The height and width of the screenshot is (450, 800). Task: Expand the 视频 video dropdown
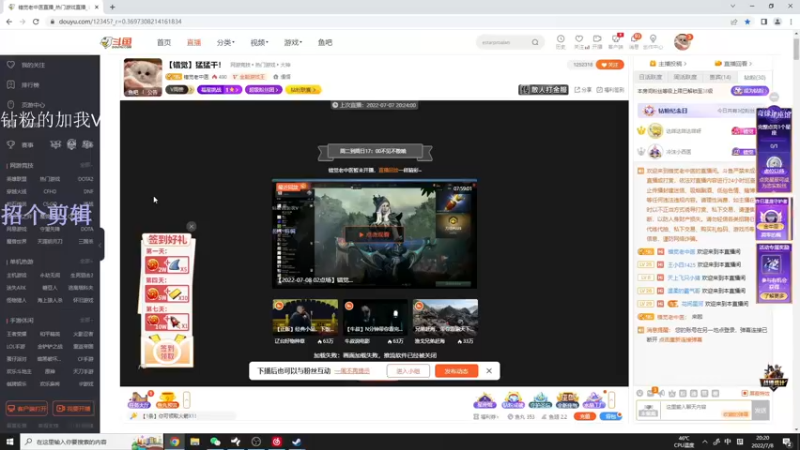tap(259, 42)
